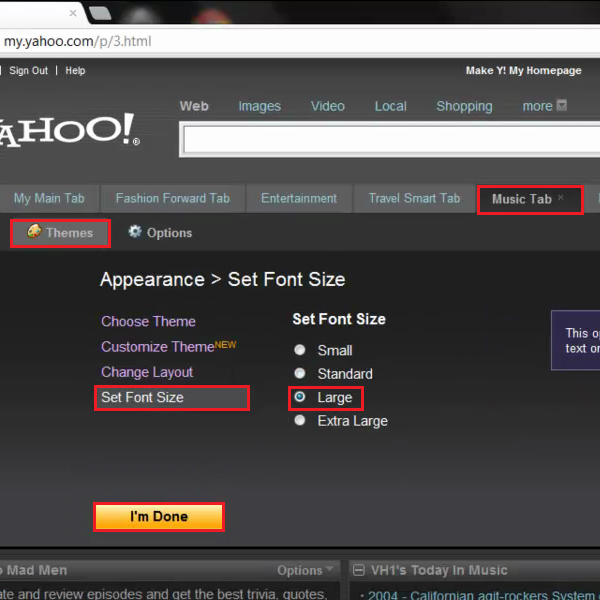The image size is (600, 600).
Task: Open the Help link
Action: 75,71
